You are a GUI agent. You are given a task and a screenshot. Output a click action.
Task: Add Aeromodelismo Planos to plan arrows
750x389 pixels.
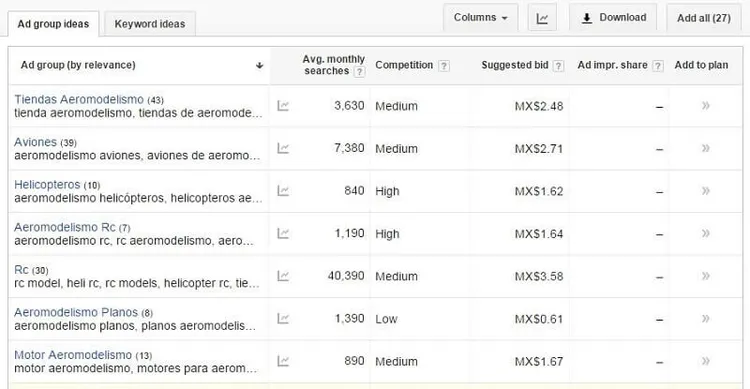(706, 319)
